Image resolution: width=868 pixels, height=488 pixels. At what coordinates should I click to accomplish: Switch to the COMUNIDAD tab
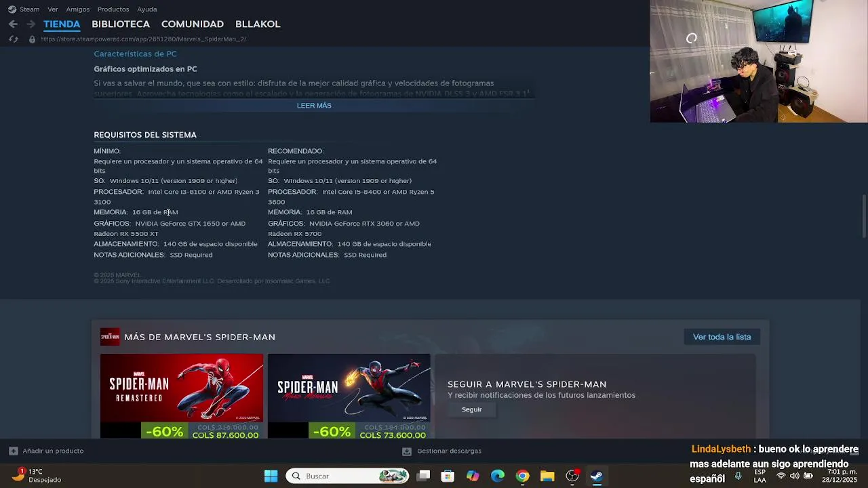193,24
